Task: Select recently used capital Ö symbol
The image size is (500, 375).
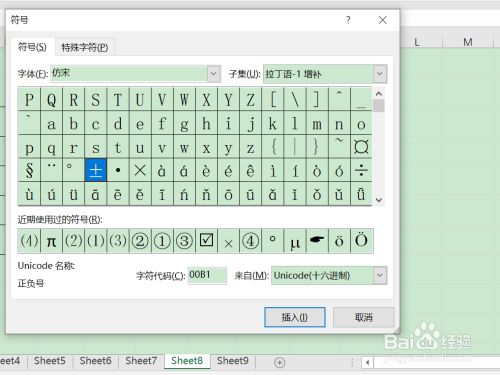Action: [362, 241]
